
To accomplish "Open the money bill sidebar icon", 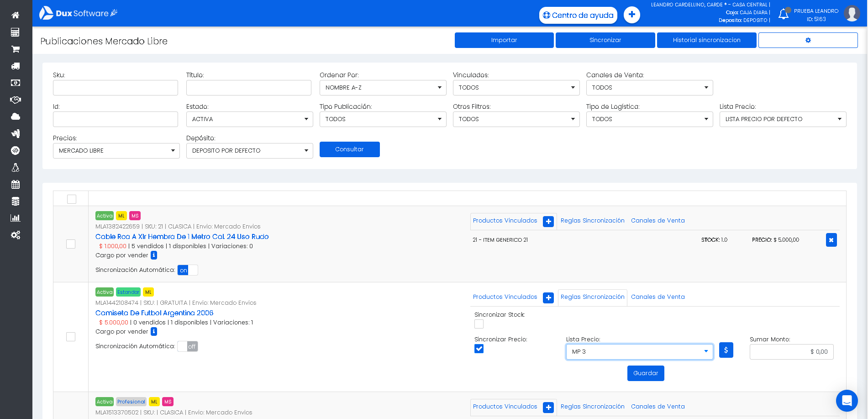I will pyautogui.click(x=16, y=83).
